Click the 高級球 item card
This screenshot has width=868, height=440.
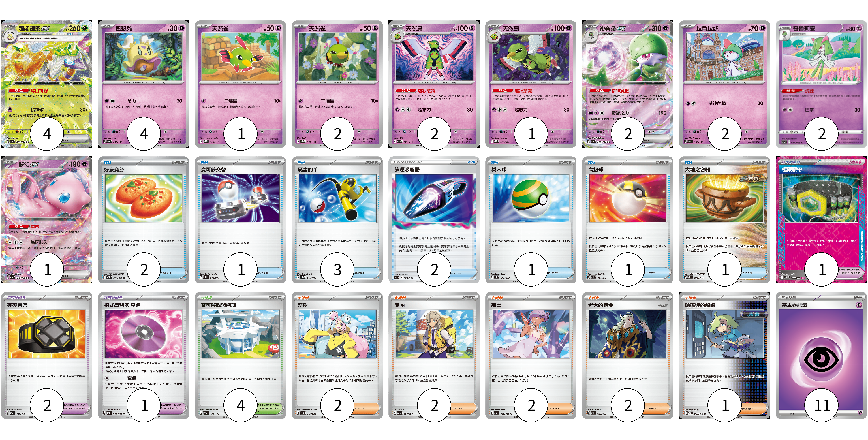pyautogui.click(x=627, y=220)
